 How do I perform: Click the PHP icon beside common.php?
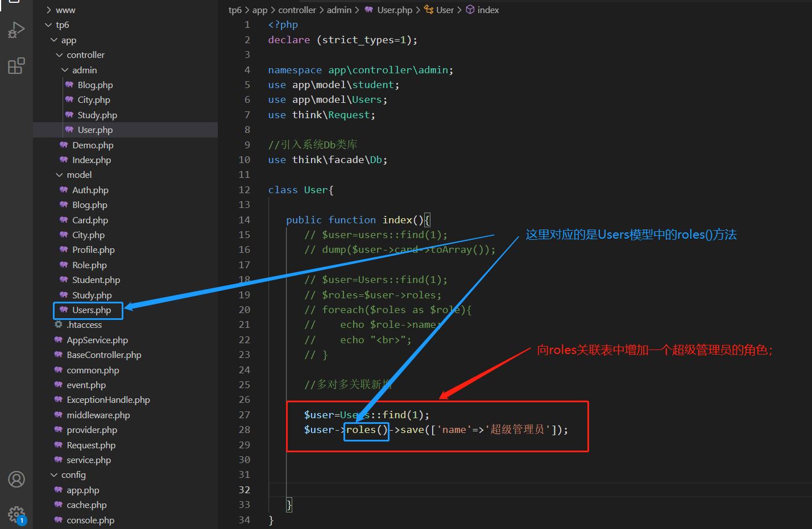point(58,370)
